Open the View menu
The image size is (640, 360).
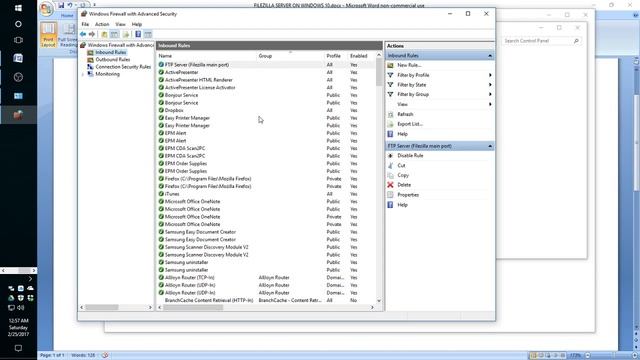tap(120, 24)
